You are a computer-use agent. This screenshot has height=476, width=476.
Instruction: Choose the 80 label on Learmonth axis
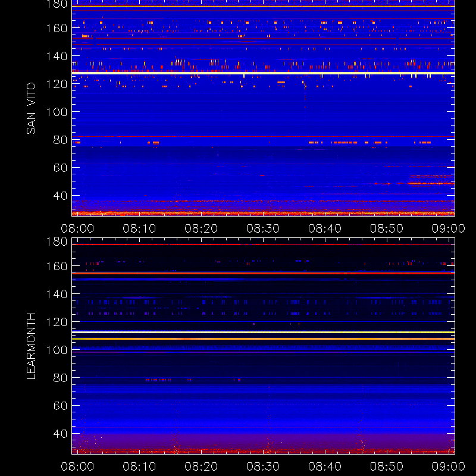coord(61,378)
